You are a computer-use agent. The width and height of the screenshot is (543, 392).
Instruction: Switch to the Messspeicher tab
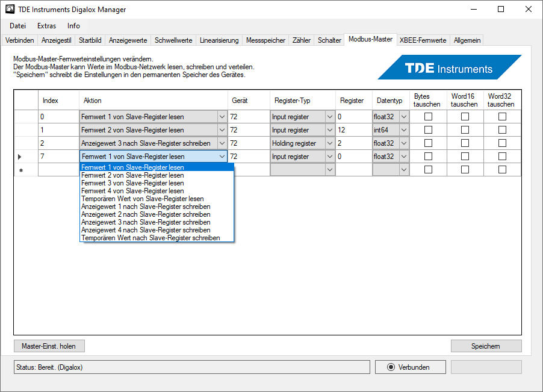(265, 40)
